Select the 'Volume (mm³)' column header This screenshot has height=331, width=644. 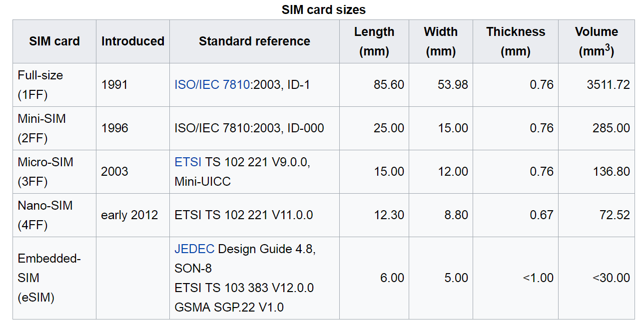pos(597,41)
